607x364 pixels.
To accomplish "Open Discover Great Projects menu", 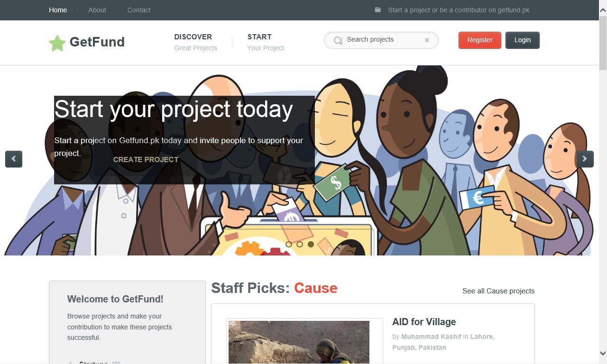I will (x=195, y=42).
